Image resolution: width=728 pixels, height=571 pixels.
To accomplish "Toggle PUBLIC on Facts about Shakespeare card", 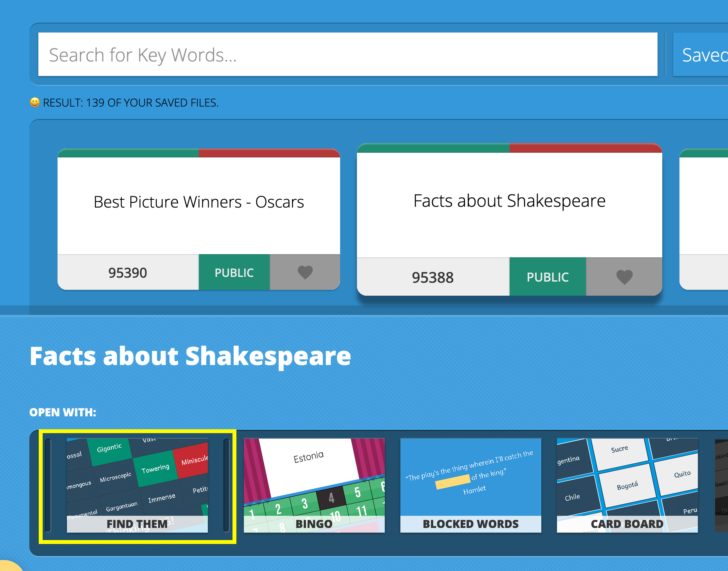I will pos(548,277).
